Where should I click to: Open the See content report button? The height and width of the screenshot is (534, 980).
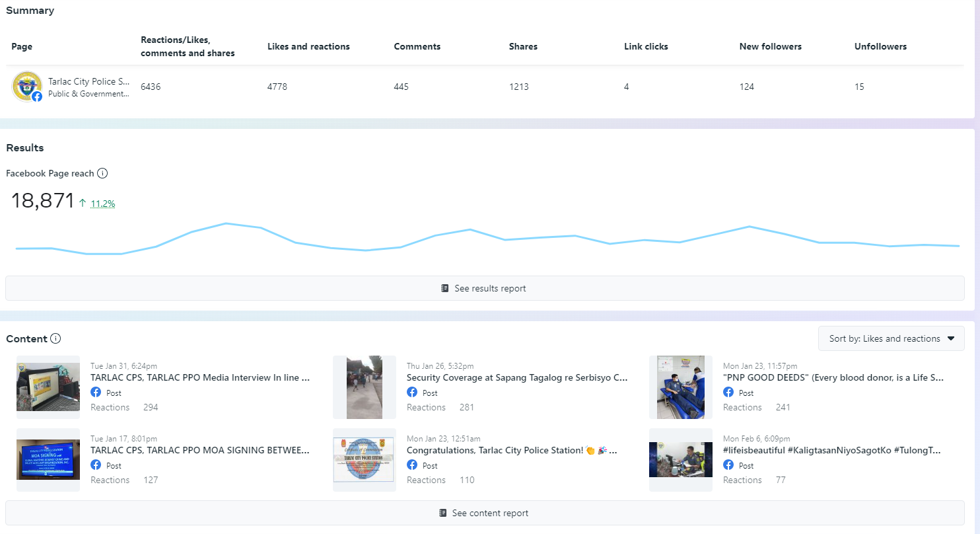click(485, 513)
